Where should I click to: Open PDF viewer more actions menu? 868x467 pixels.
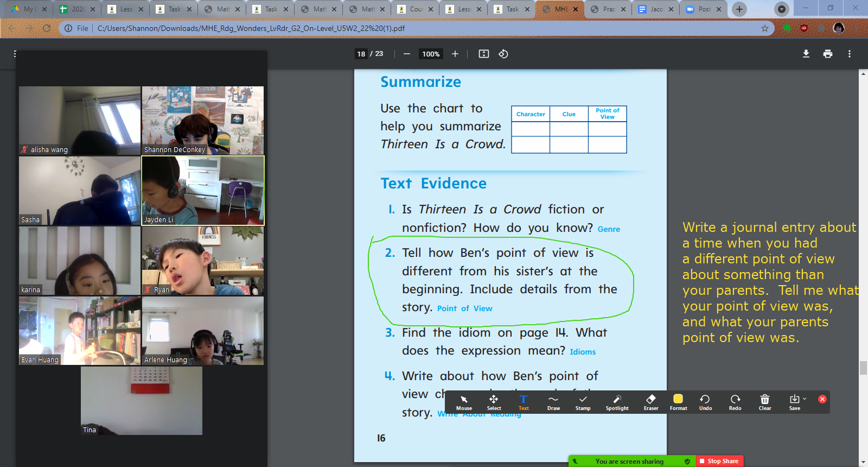[x=850, y=54]
